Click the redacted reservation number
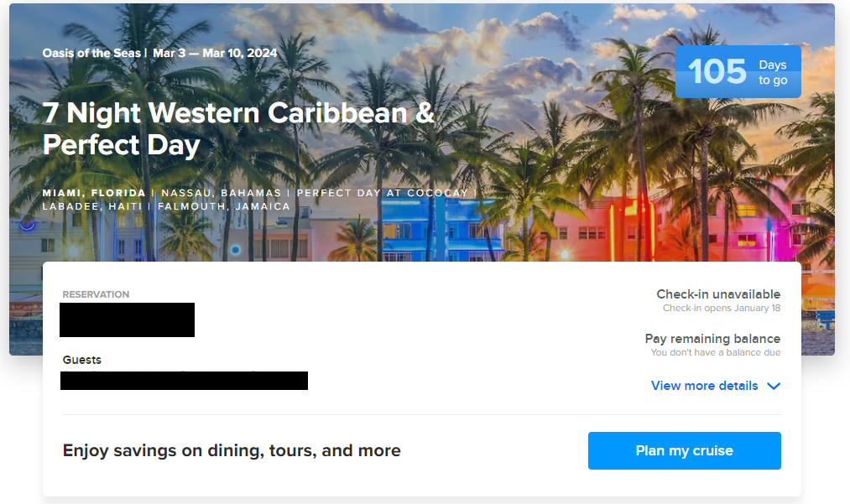 [127, 320]
